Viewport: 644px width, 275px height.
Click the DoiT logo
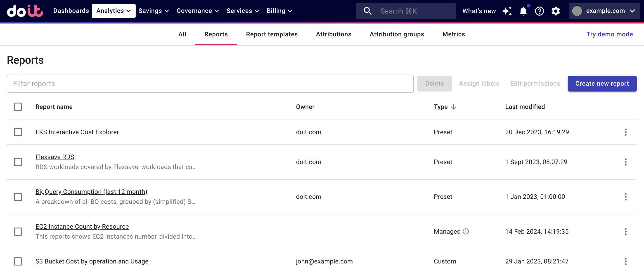[x=25, y=11]
